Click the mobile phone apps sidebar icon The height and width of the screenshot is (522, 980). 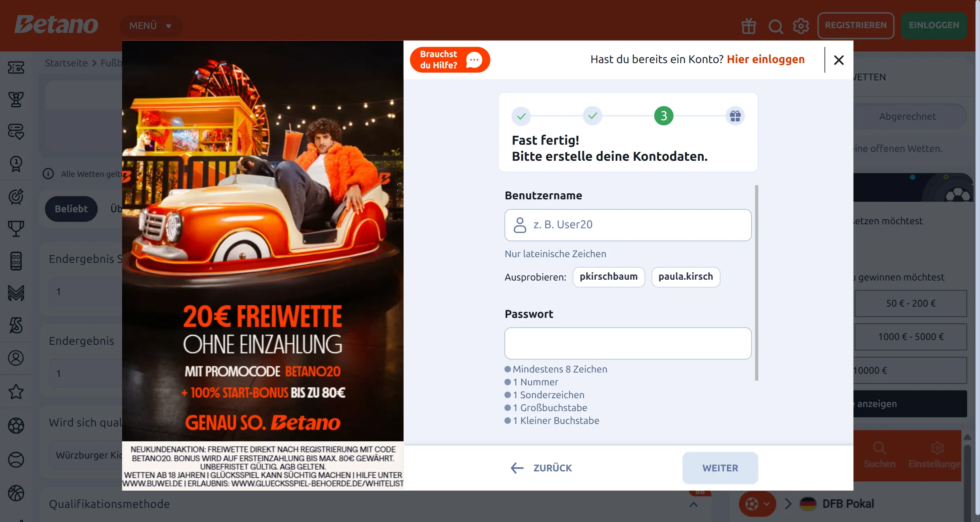click(16, 261)
